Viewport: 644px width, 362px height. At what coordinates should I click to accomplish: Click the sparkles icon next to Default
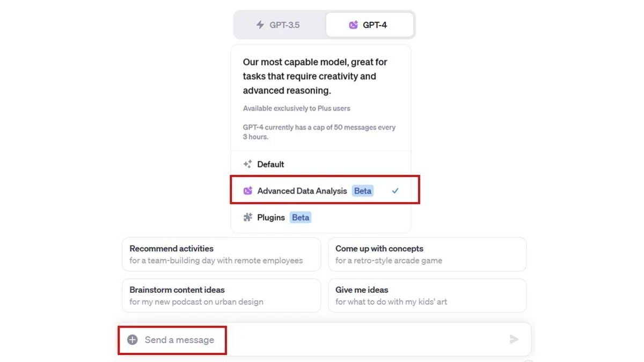point(247,164)
